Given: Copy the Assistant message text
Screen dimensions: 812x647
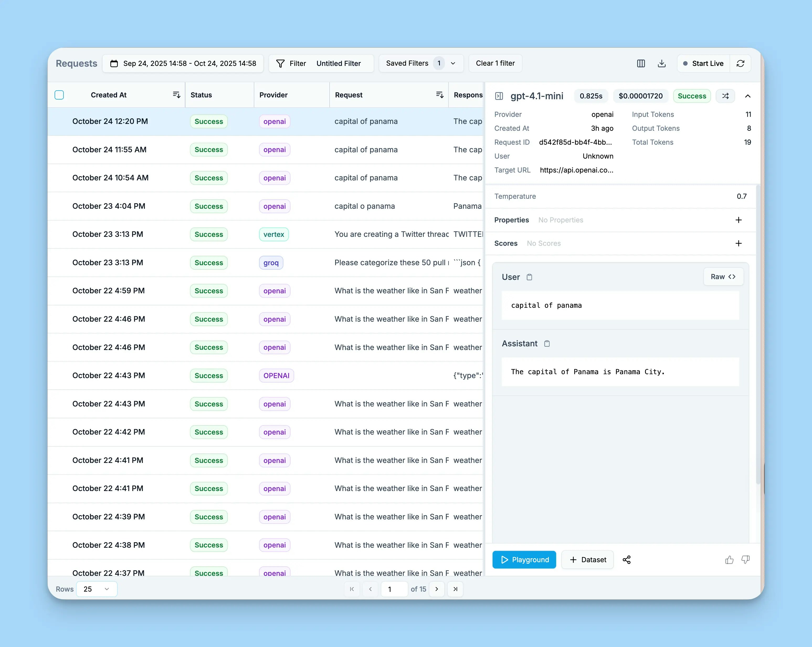Looking at the screenshot, I should 547,343.
